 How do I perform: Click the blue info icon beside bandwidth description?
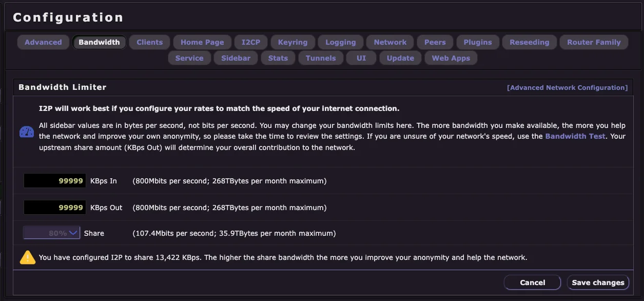point(26,132)
